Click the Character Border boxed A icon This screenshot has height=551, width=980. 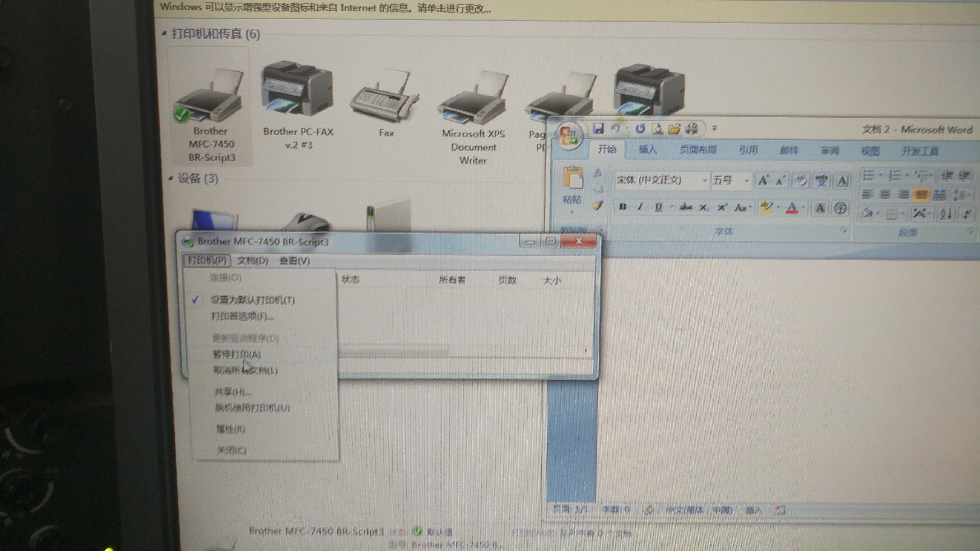point(842,181)
